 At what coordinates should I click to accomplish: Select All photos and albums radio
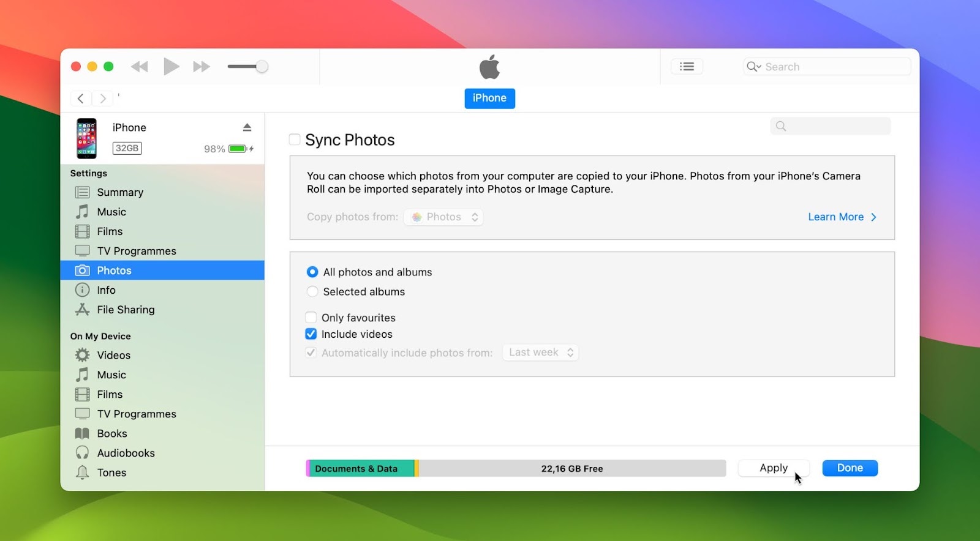[312, 272]
